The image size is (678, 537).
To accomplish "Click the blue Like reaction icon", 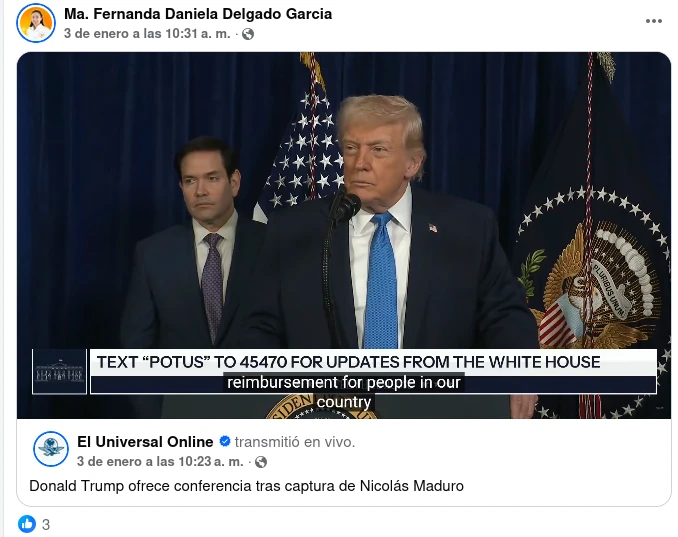I will click(27, 524).
